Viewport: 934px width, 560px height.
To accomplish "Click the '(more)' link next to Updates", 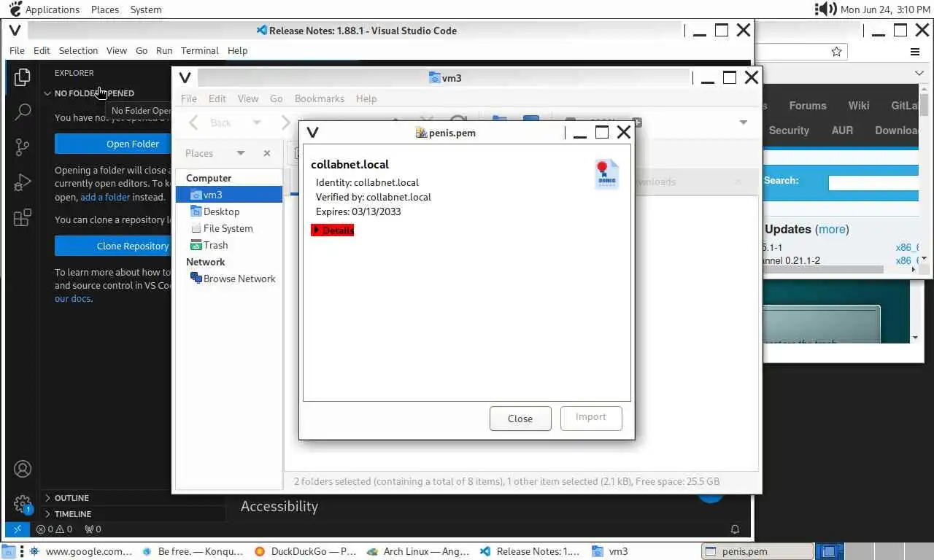I will pyautogui.click(x=831, y=229).
